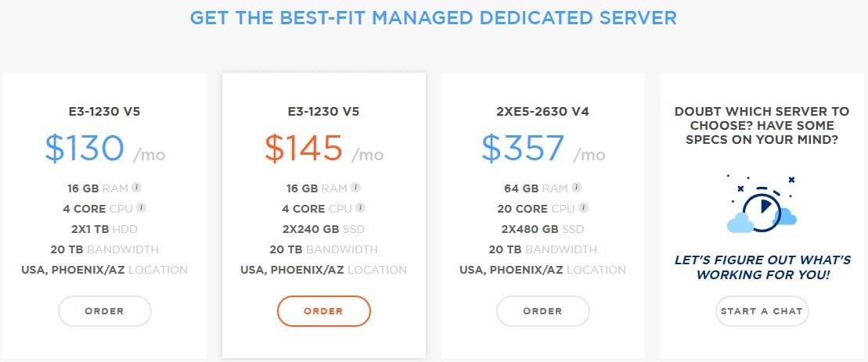Show CPU info tooltip on $357 plan
The height and width of the screenshot is (362, 868).
[583, 208]
